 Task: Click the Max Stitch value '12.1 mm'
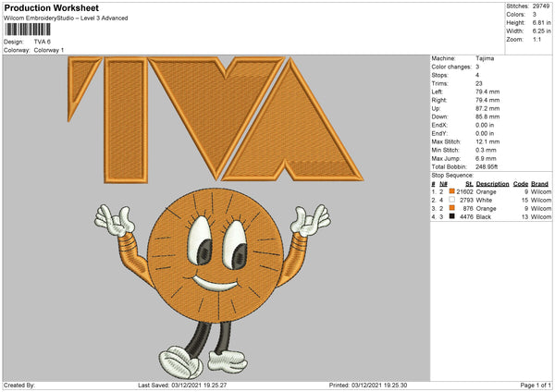tap(487, 141)
